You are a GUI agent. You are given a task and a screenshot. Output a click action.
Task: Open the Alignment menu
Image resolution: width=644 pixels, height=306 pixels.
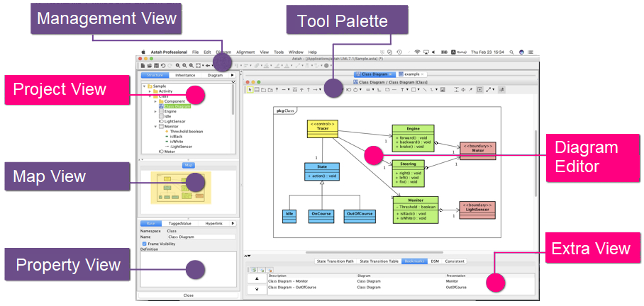pyautogui.click(x=245, y=52)
